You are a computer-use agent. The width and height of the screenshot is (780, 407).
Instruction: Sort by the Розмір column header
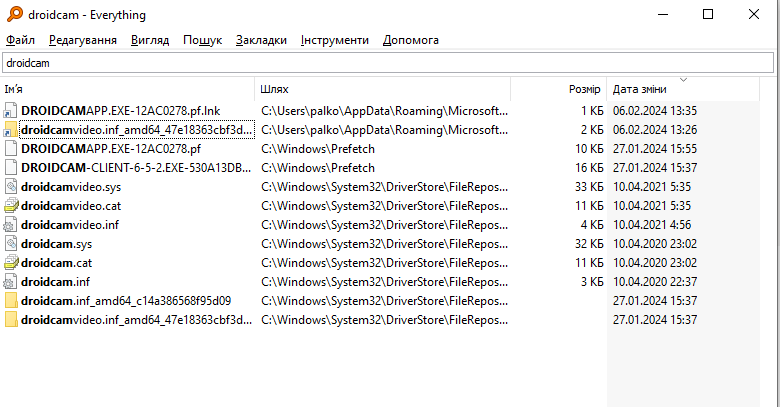559,89
